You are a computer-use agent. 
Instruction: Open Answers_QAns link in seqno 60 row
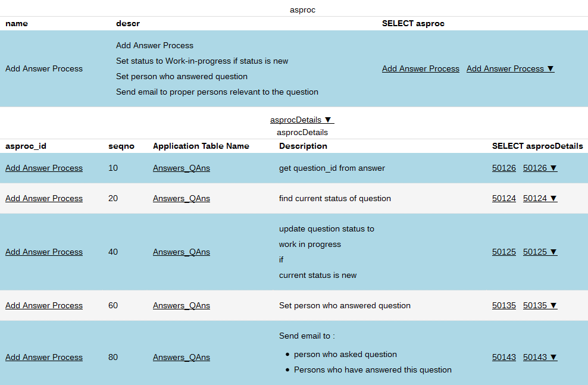[x=181, y=305]
